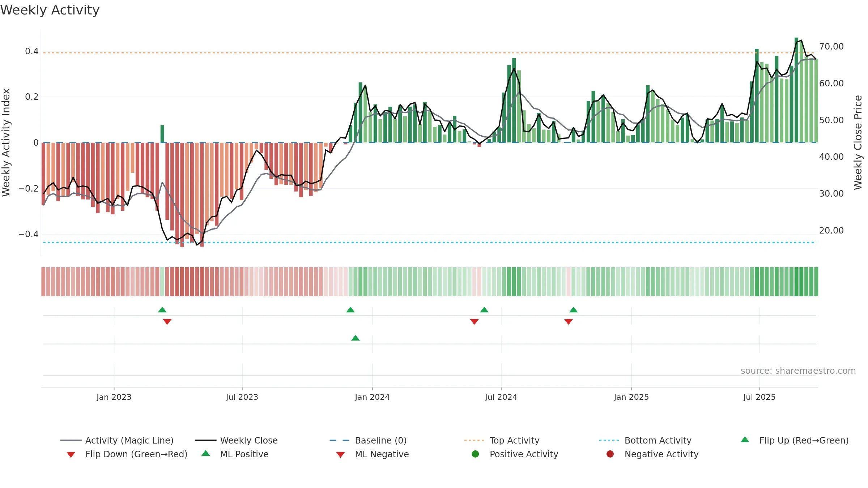Click the flip-down red triangle before Jul 2024
The image size is (868, 488).
[x=475, y=322]
